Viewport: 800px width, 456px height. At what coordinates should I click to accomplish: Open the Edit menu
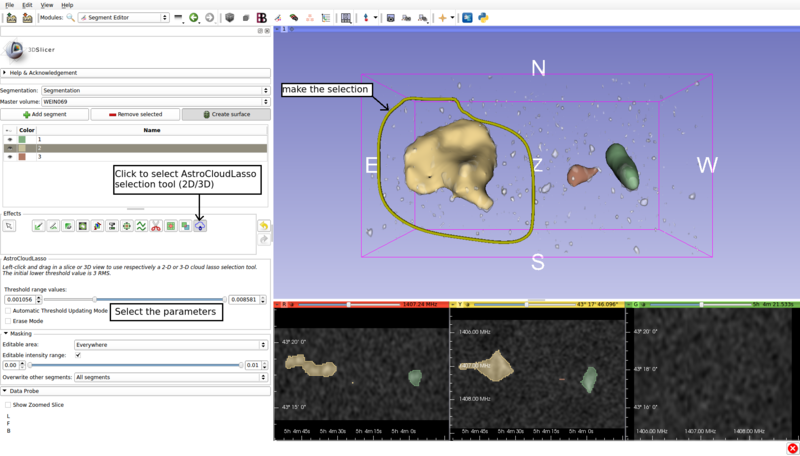coord(27,5)
